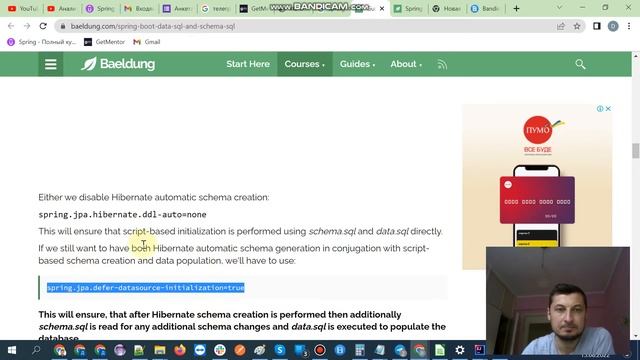Open File Explorer from the taskbar
The height and width of the screenshot is (360, 640).
click(x=160, y=350)
